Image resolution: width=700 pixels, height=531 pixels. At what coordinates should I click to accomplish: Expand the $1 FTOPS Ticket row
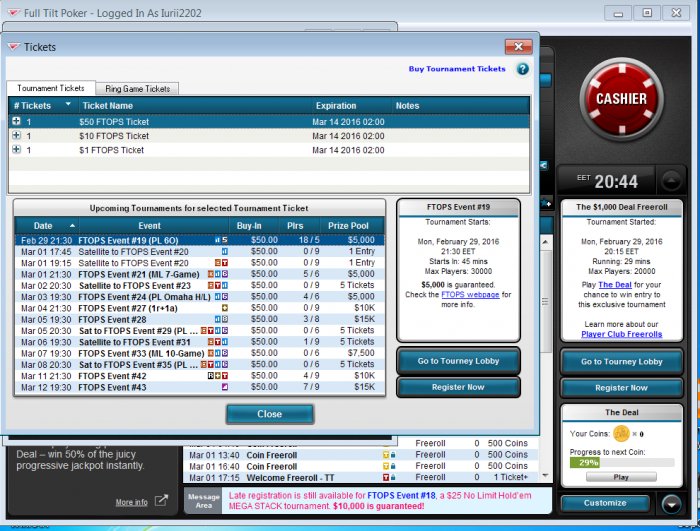pos(16,149)
